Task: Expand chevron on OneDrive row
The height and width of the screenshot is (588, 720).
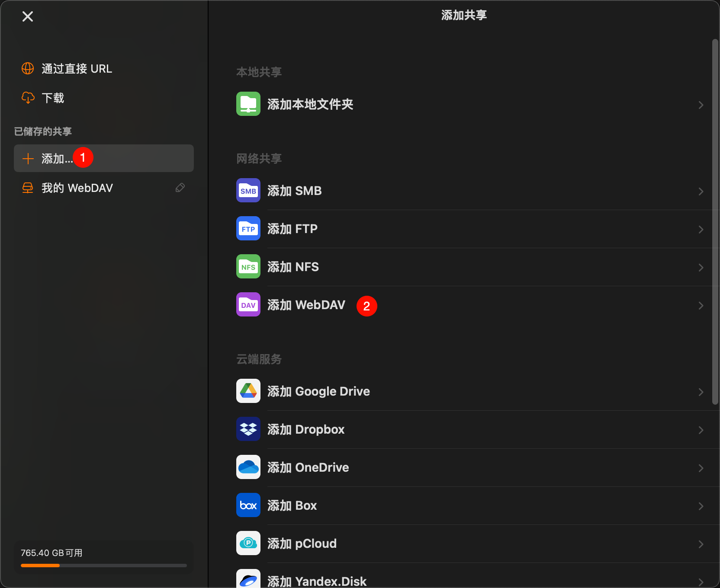Action: (x=701, y=468)
